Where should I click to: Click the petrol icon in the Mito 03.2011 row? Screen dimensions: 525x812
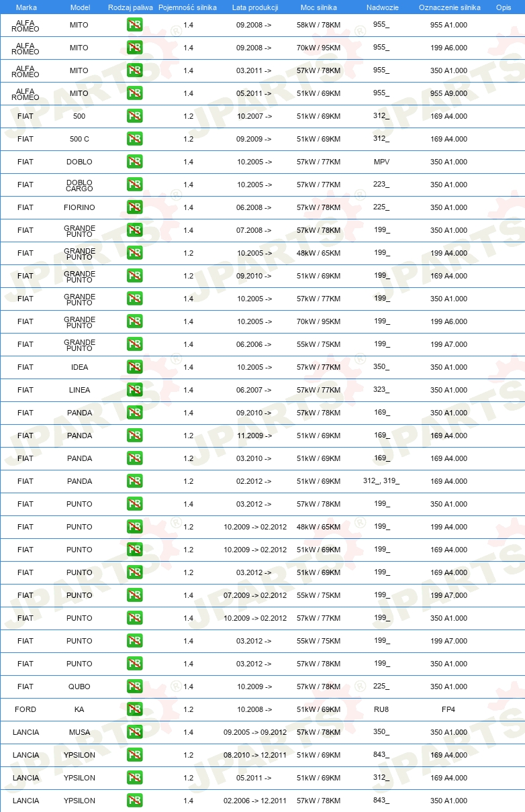pyautogui.click(x=134, y=70)
